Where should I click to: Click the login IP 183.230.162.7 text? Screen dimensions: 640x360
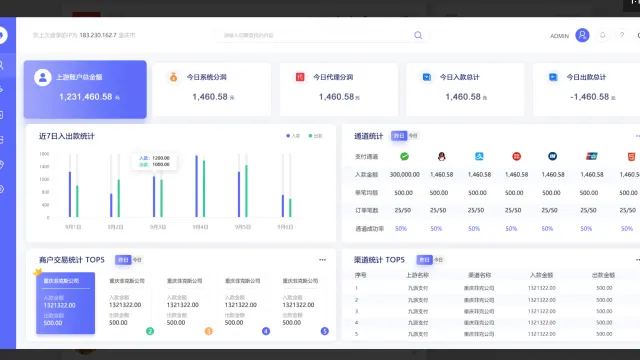[98, 35]
